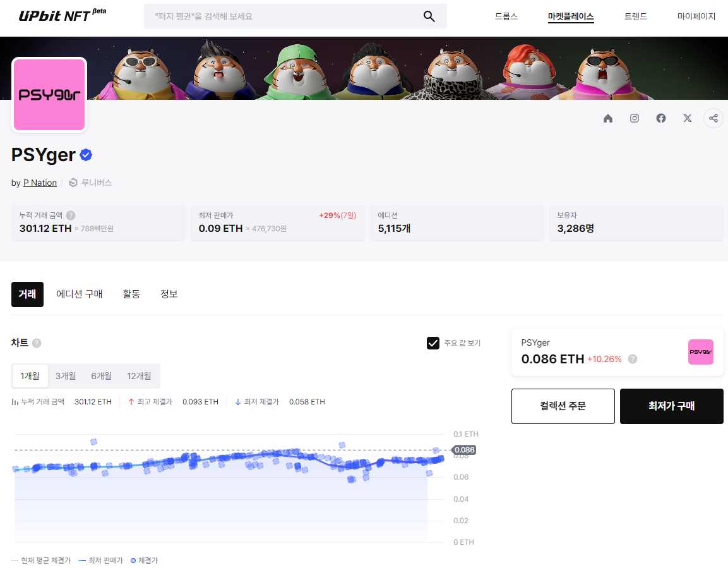Disable the 주요 값 보기 checkbox
728x582 pixels.
[433, 343]
